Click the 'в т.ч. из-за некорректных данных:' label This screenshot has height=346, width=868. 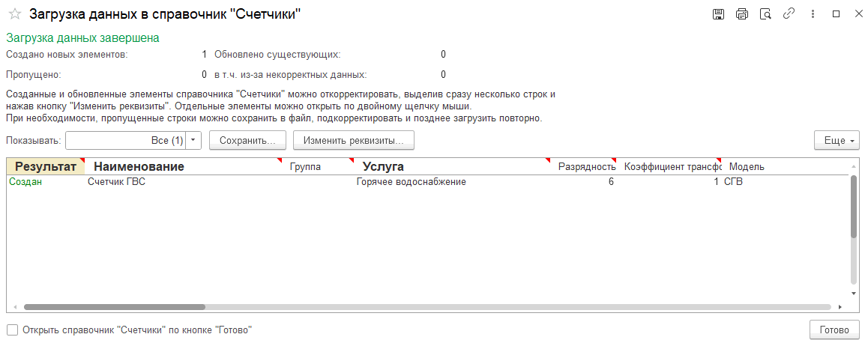pos(291,74)
